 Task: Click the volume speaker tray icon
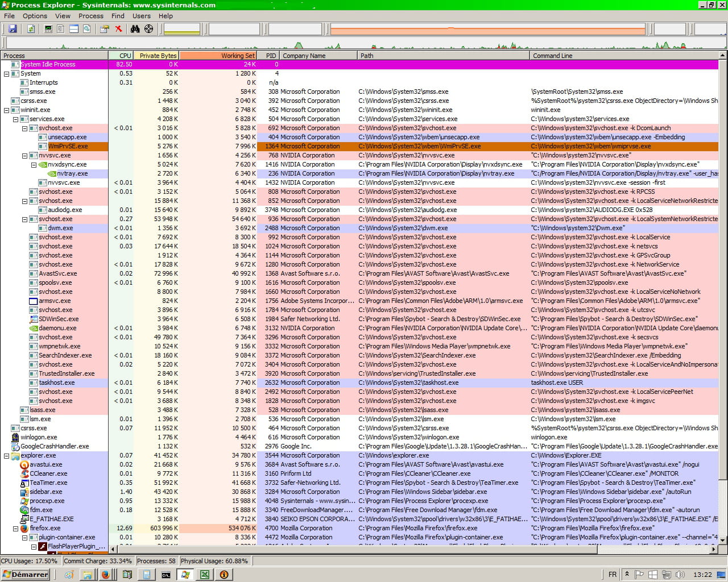679,575
